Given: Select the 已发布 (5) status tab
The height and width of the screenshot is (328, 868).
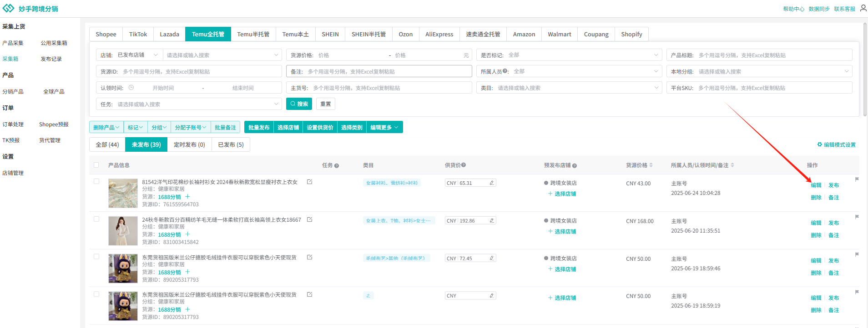Looking at the screenshot, I should [x=231, y=144].
